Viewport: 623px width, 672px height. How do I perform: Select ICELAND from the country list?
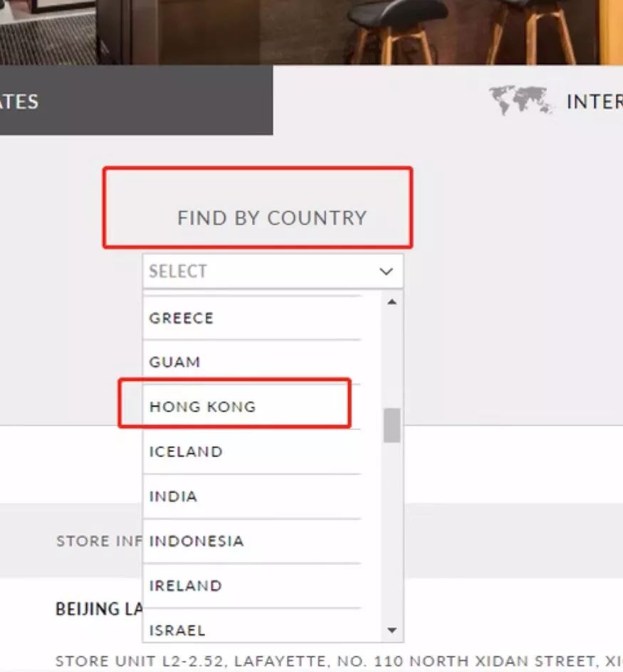click(186, 451)
